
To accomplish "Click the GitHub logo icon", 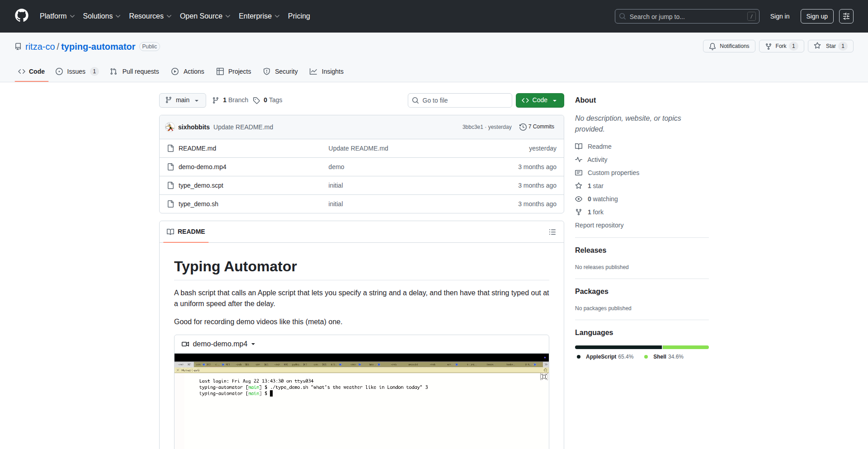I will click(x=22, y=16).
